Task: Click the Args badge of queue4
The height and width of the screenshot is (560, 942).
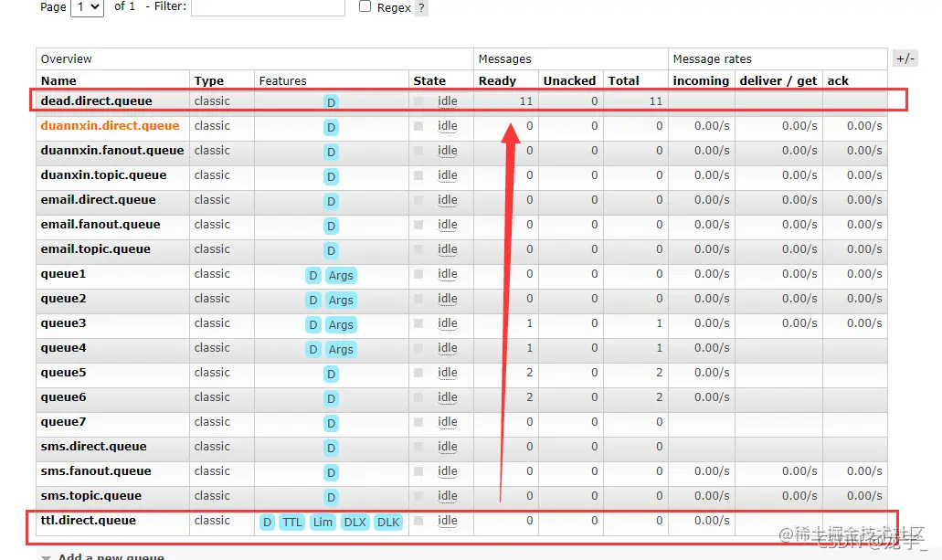Action: point(341,349)
